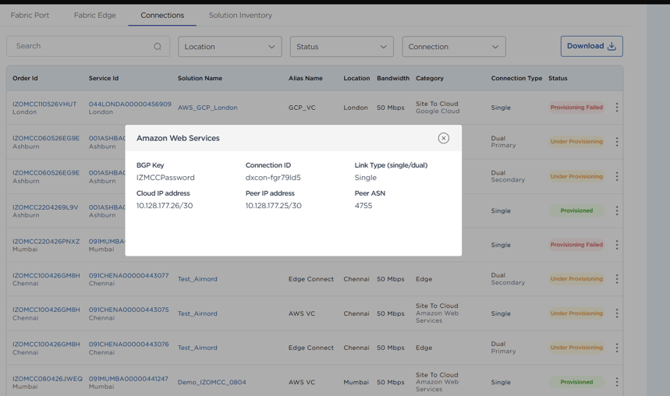Close the Amazon Web Services dialog
Screen dimensions: 670x396
tap(443, 138)
